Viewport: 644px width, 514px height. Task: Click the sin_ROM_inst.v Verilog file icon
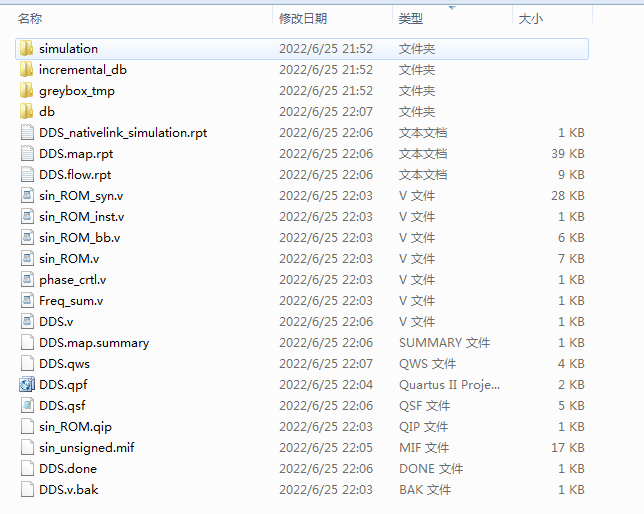pos(27,217)
